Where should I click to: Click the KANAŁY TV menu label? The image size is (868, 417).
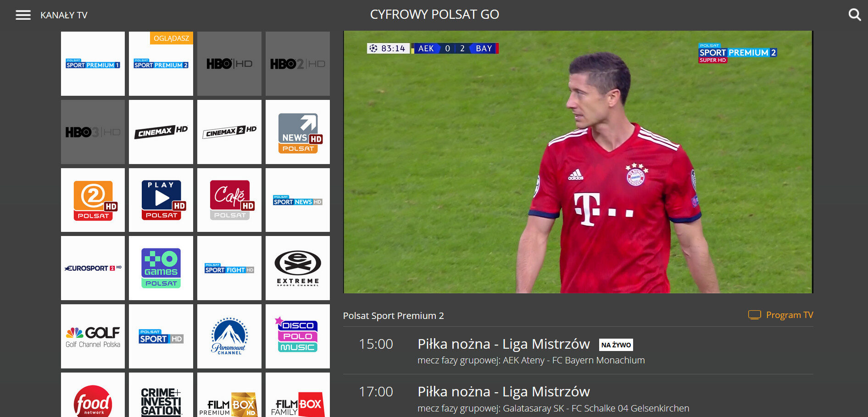click(x=64, y=15)
